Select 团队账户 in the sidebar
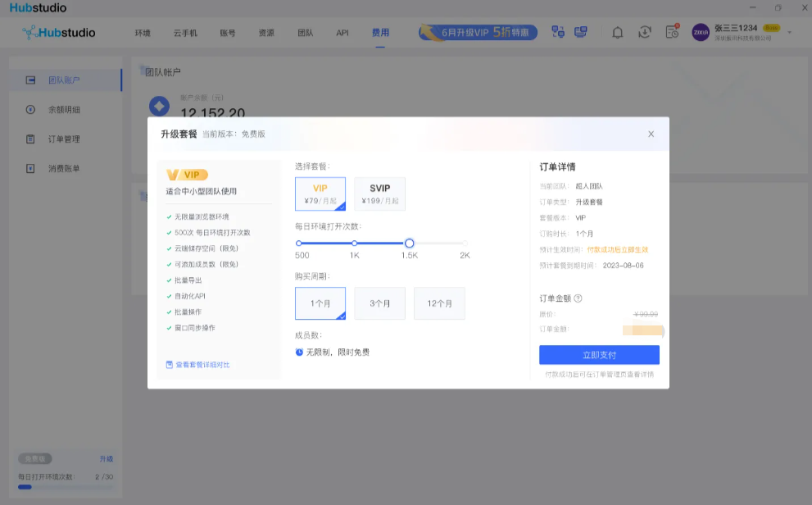 [x=66, y=80]
